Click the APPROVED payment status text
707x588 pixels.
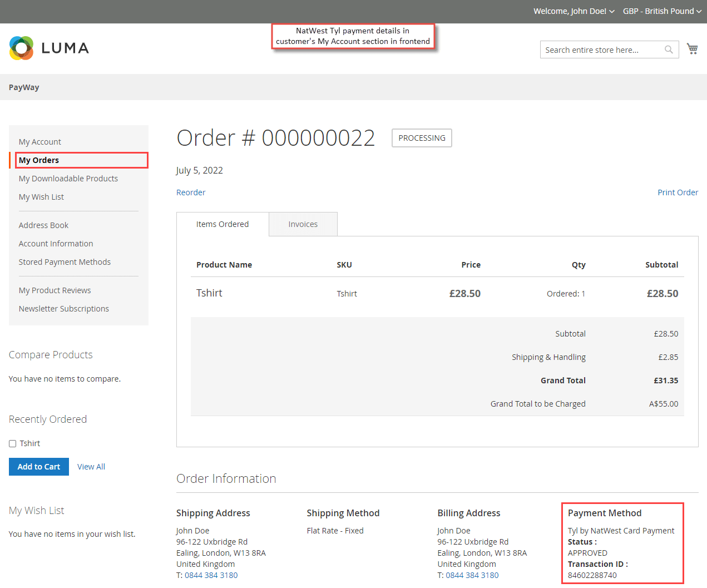pyautogui.click(x=587, y=553)
